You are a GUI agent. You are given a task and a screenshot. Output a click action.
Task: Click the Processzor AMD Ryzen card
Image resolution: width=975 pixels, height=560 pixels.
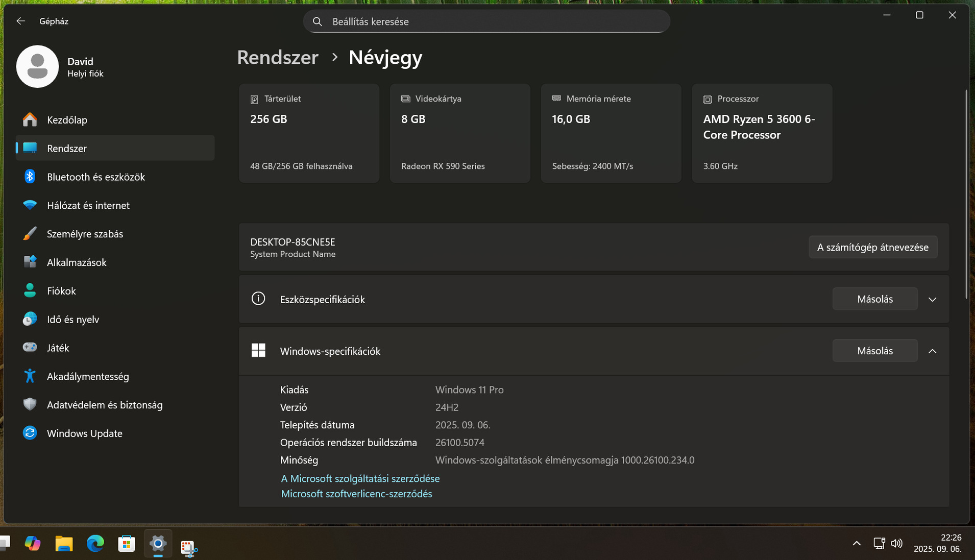762,133
